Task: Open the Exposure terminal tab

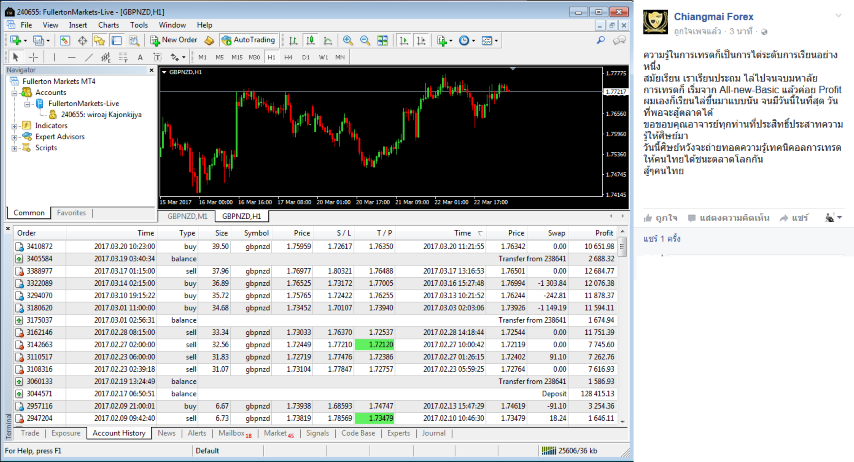Action: click(66, 433)
